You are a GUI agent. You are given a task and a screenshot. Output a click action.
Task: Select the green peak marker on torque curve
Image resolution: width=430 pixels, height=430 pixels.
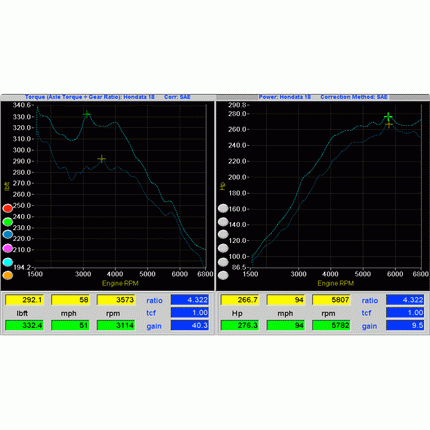pyautogui.click(x=87, y=115)
